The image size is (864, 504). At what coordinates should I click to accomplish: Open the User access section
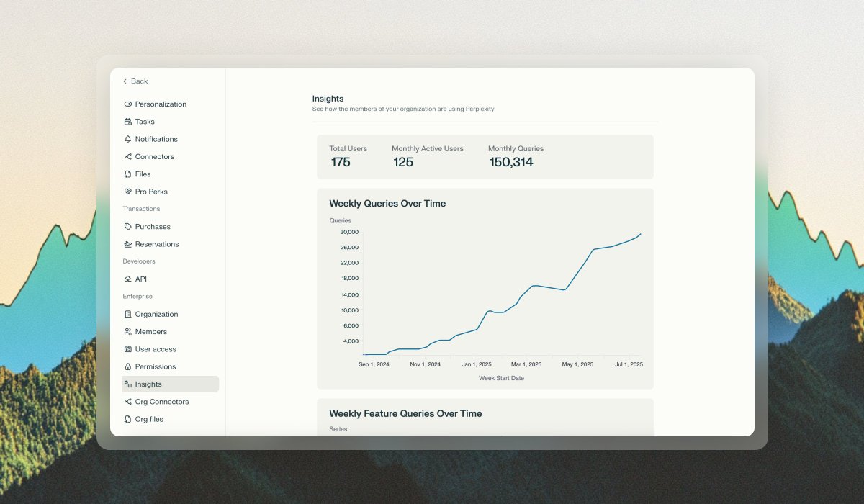coord(154,349)
